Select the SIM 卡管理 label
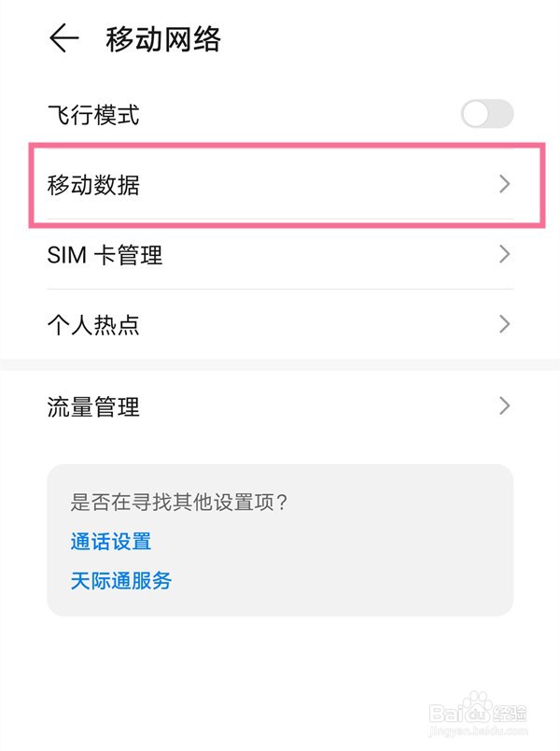 point(105,255)
